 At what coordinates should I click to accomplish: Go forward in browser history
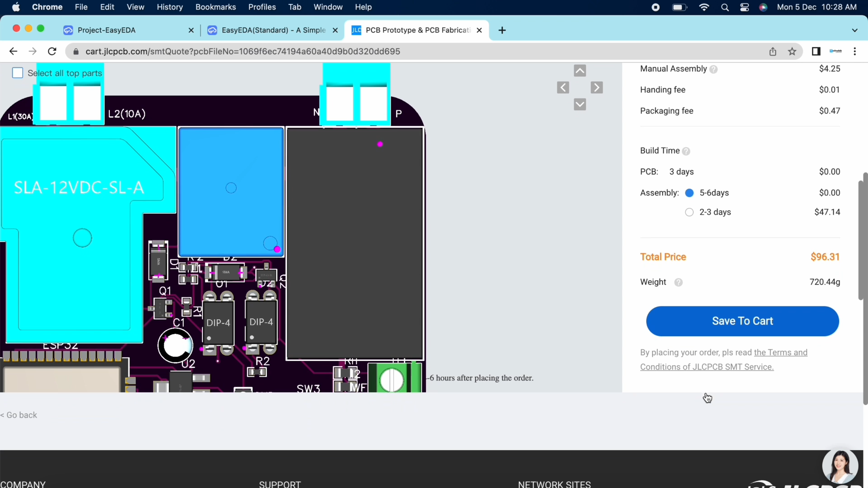33,52
